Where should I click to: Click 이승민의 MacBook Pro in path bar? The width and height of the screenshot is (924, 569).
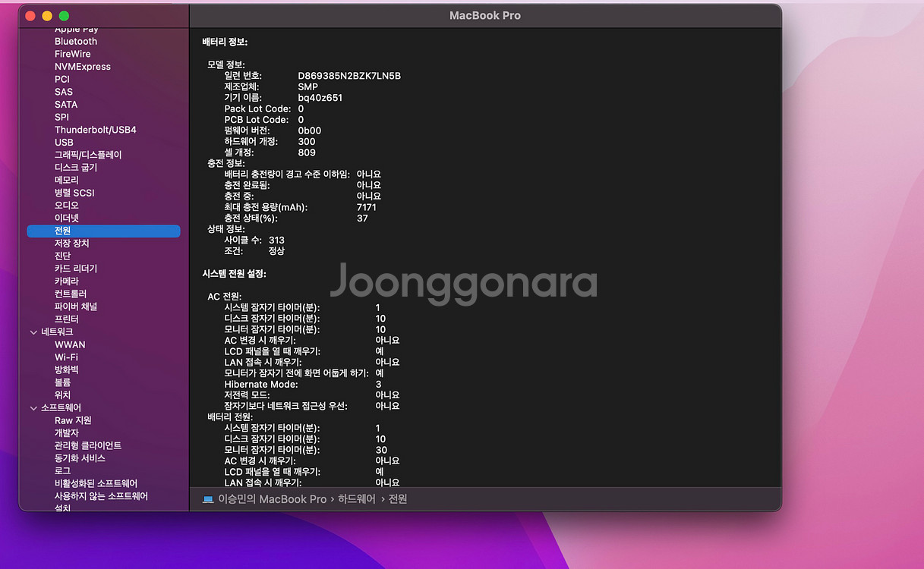tap(272, 499)
